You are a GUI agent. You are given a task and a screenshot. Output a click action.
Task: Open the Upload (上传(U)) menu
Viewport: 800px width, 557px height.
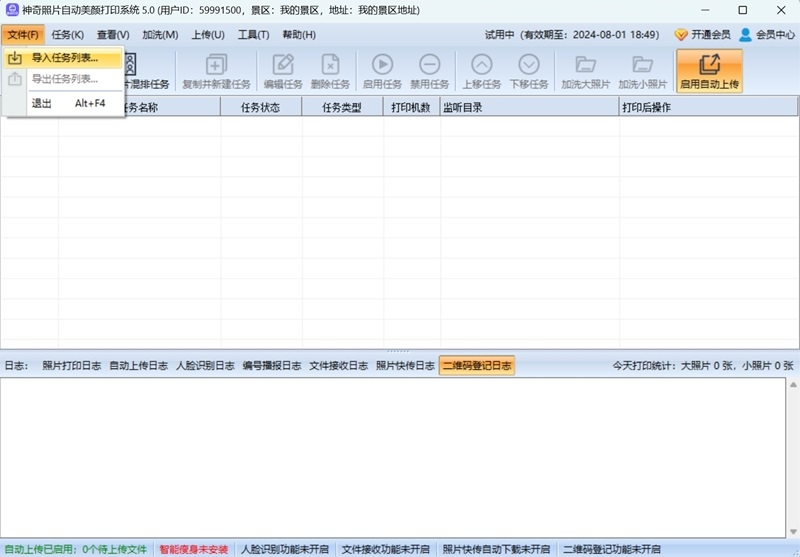pyautogui.click(x=208, y=35)
